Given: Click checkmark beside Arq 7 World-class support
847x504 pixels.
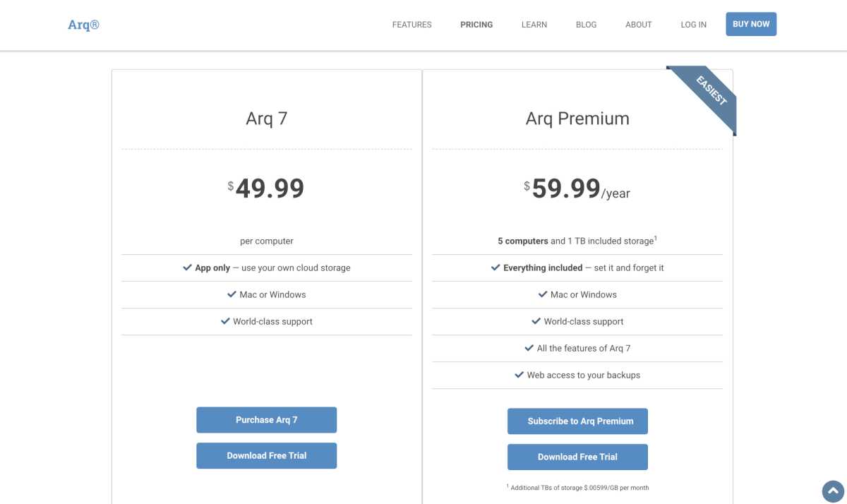Looking at the screenshot, I should coord(225,321).
